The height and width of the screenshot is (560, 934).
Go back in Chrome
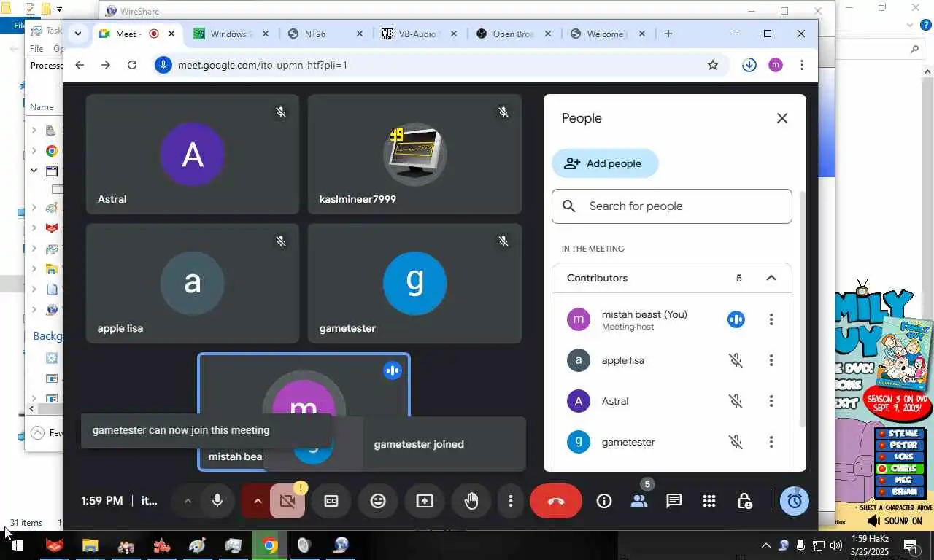click(80, 65)
